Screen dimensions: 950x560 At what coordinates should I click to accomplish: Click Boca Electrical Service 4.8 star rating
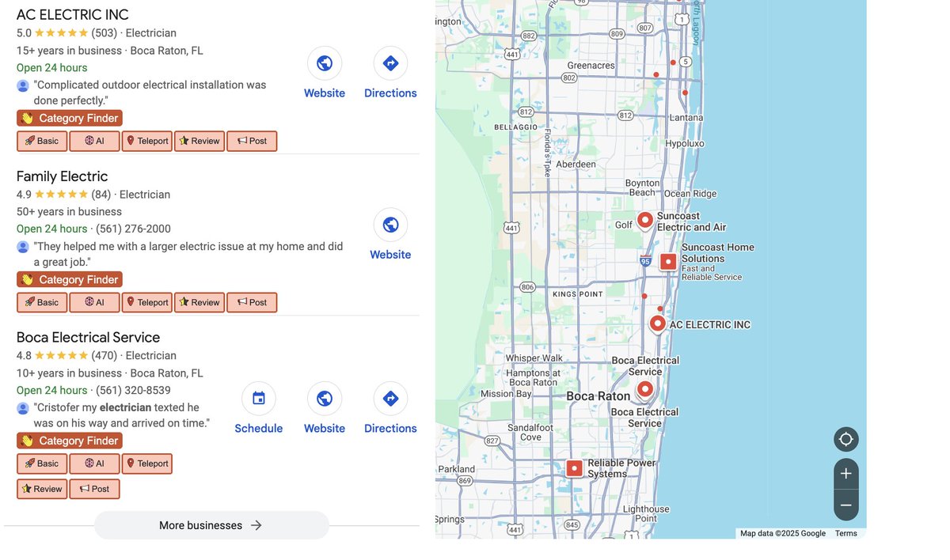click(x=61, y=356)
